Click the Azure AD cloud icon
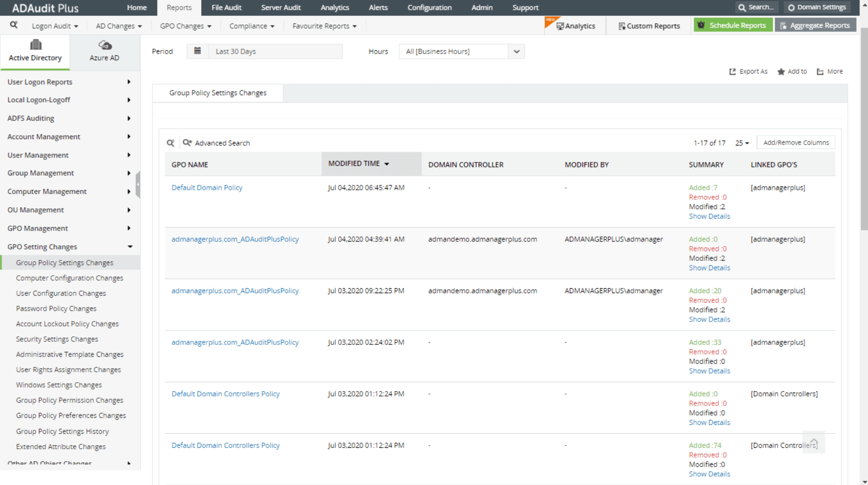 tap(105, 45)
